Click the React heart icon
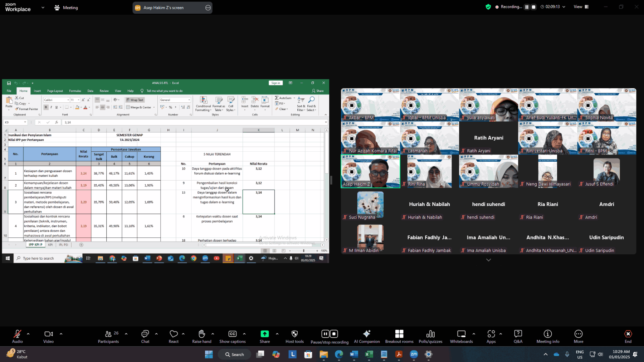This screenshot has width=644, height=362. coord(174,334)
